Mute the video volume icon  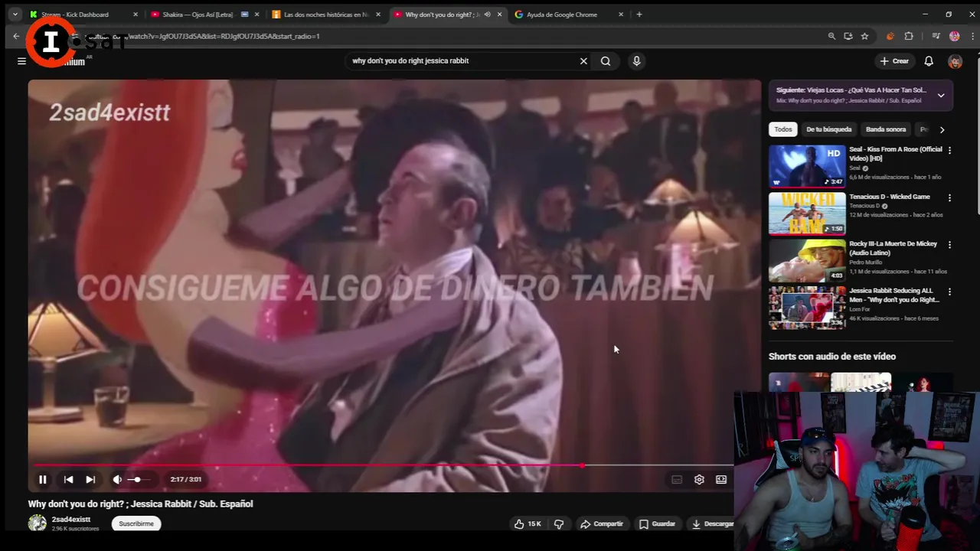tap(117, 479)
